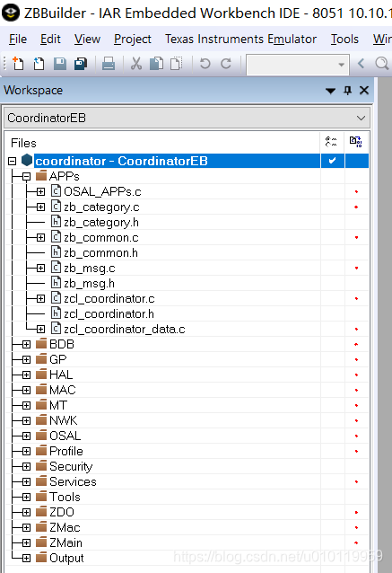
Task: Open the File menu
Action: (x=18, y=39)
